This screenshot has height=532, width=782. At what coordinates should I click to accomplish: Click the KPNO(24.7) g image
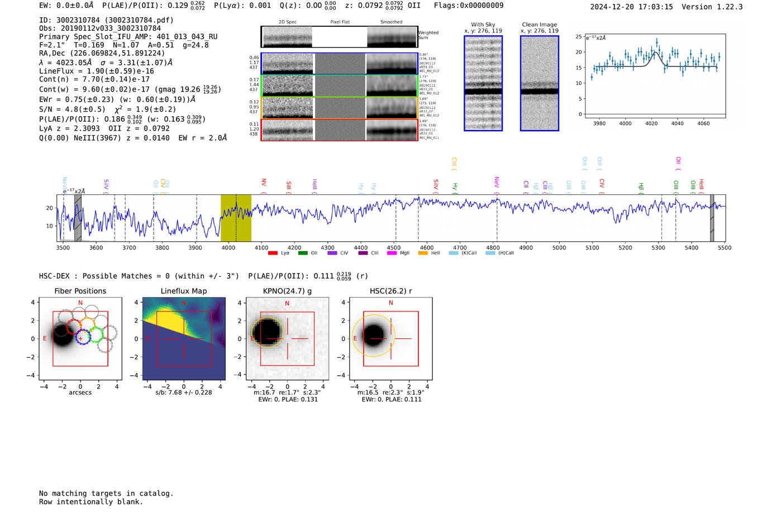click(x=287, y=338)
